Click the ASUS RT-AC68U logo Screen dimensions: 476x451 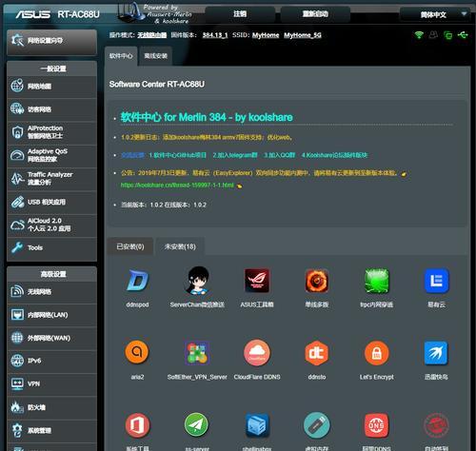click(x=58, y=14)
